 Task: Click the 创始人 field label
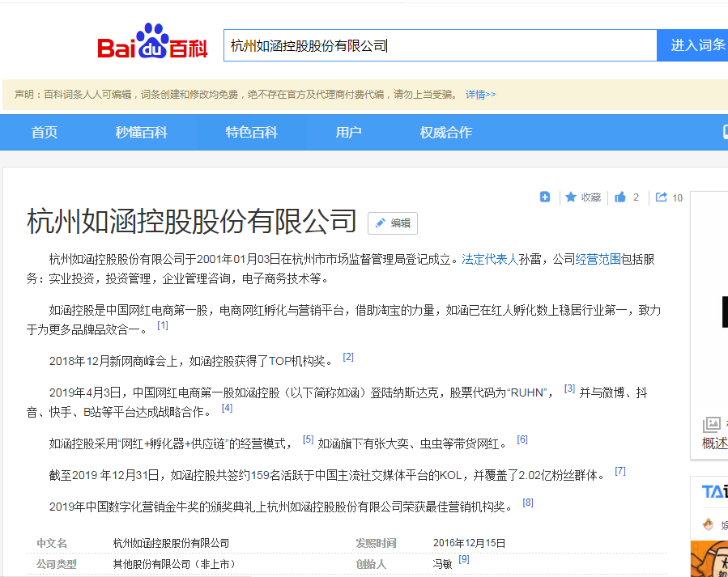coord(371,564)
